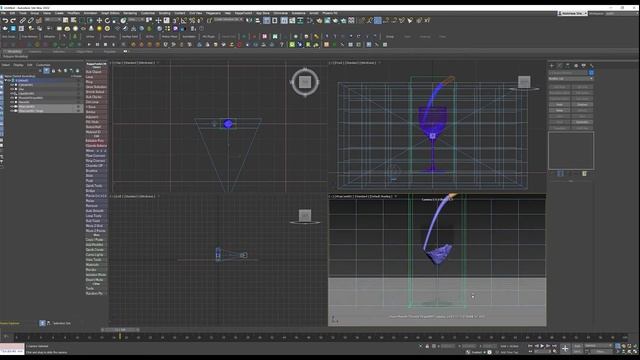Open the Rendering menu
This screenshot has width=640, height=360.
[x=130, y=13]
